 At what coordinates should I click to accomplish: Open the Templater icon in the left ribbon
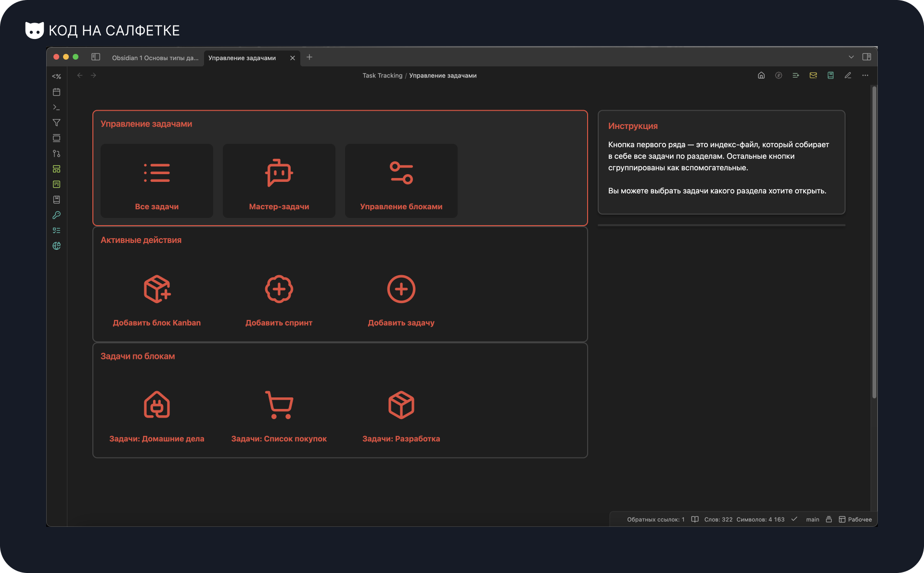point(56,76)
